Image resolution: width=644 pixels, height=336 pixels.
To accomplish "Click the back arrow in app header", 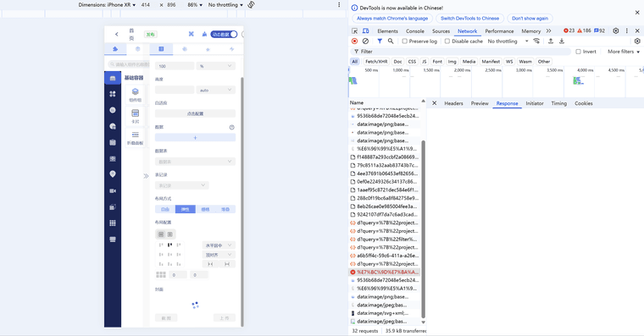I will click(117, 34).
